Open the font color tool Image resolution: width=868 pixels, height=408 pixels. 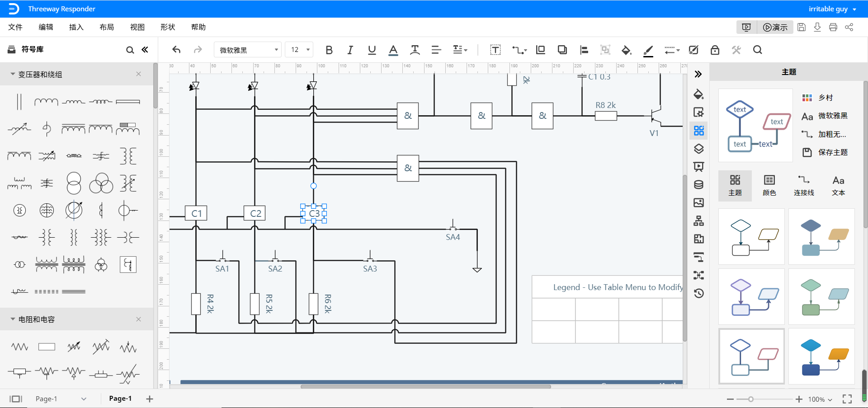pos(393,50)
